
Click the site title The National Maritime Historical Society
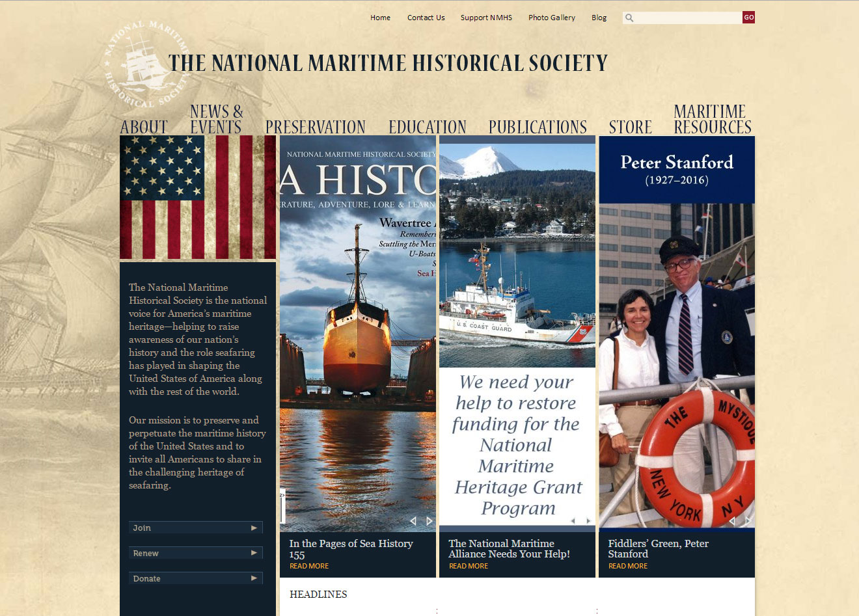pyautogui.click(x=388, y=63)
